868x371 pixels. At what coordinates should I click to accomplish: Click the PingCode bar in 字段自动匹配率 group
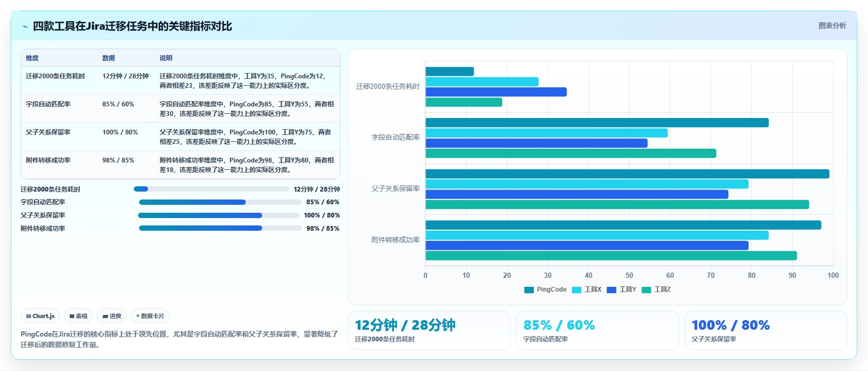(597, 123)
